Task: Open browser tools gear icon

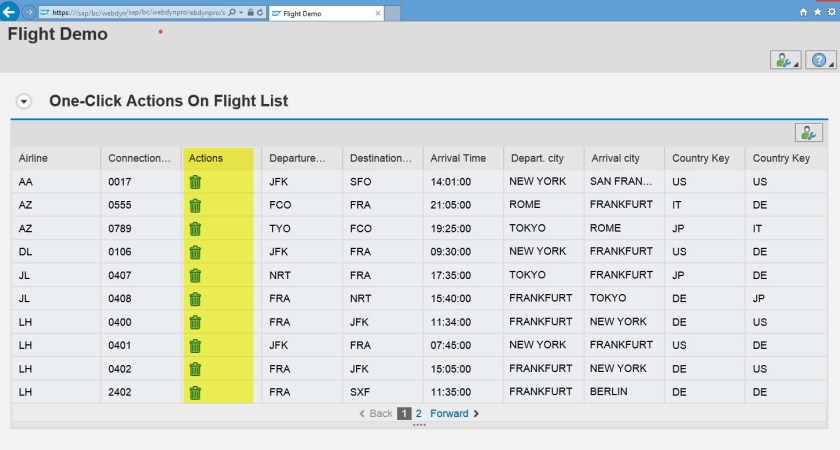Action: tap(832, 12)
